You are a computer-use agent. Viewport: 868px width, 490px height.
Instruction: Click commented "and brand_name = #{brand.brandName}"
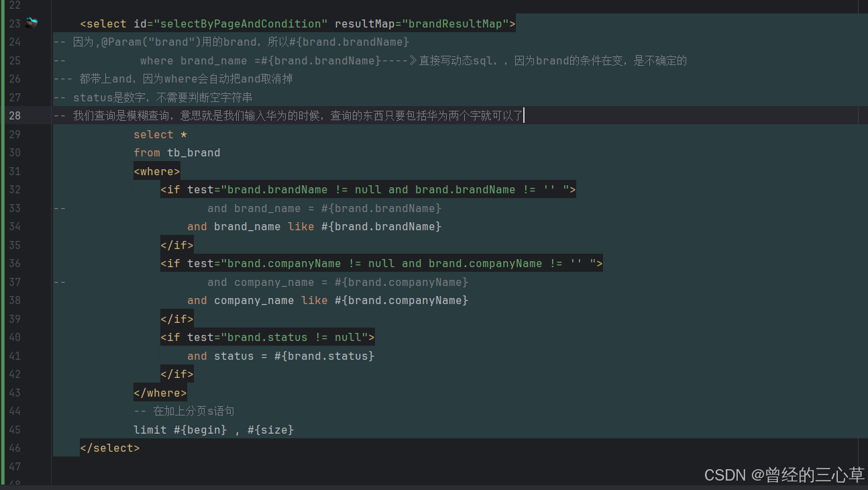(x=325, y=209)
